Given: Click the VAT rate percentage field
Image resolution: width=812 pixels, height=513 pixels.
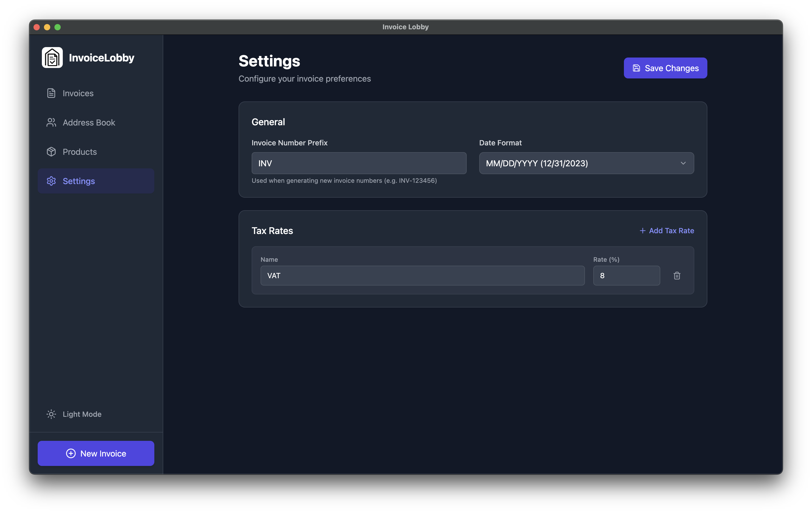Looking at the screenshot, I should click(627, 275).
